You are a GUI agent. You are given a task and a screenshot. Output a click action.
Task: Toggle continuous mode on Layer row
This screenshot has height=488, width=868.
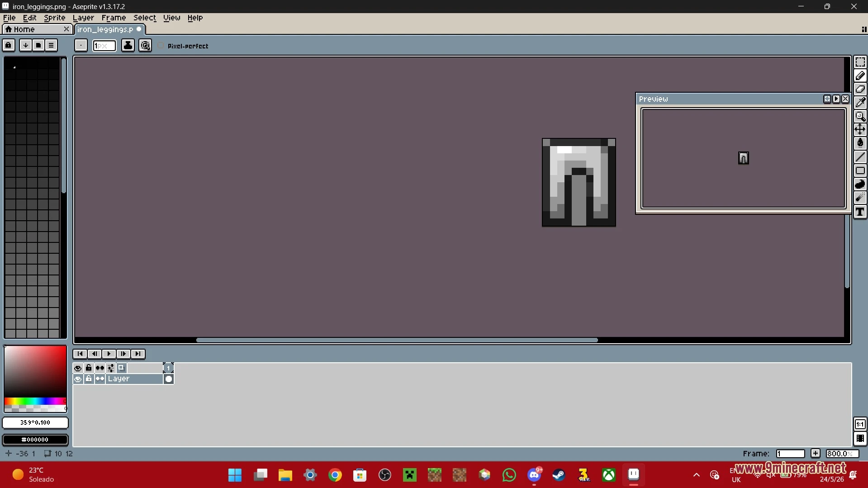[100, 379]
